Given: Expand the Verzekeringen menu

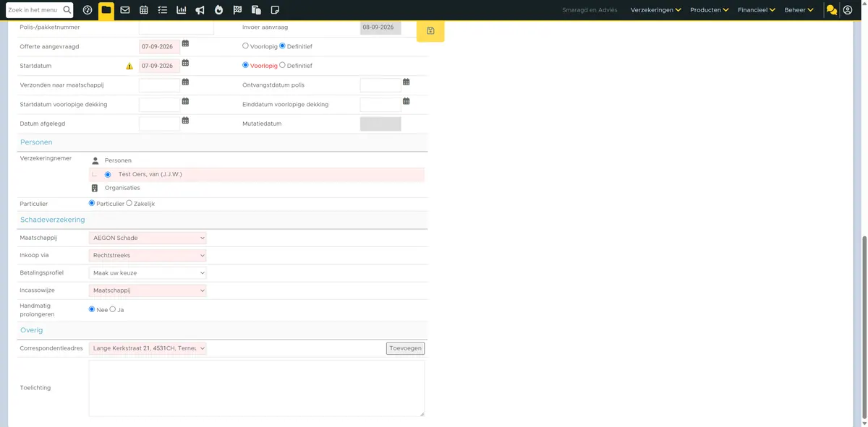Looking at the screenshot, I should tap(656, 10).
